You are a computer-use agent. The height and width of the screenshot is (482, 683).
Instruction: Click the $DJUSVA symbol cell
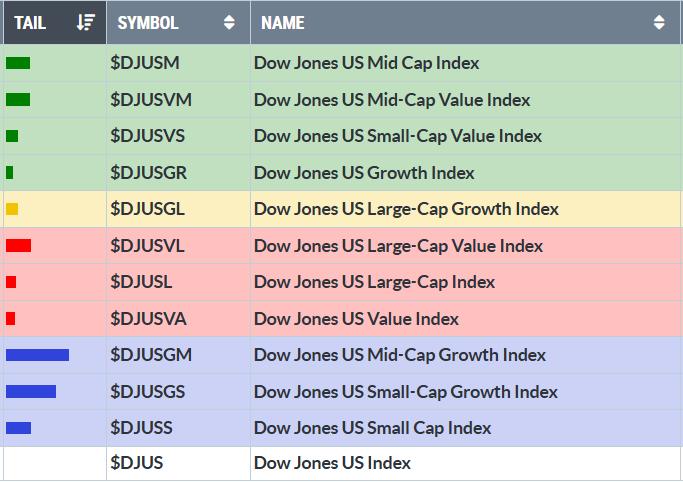(x=148, y=319)
